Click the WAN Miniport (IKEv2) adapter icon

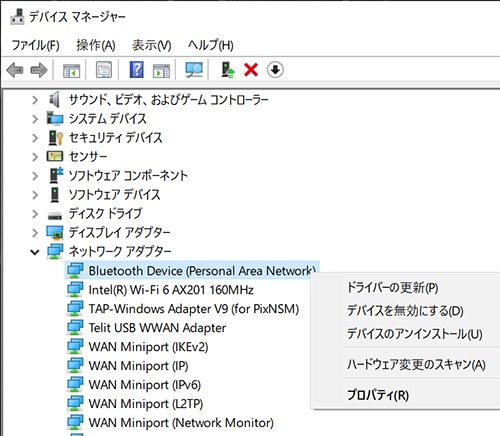(75, 346)
